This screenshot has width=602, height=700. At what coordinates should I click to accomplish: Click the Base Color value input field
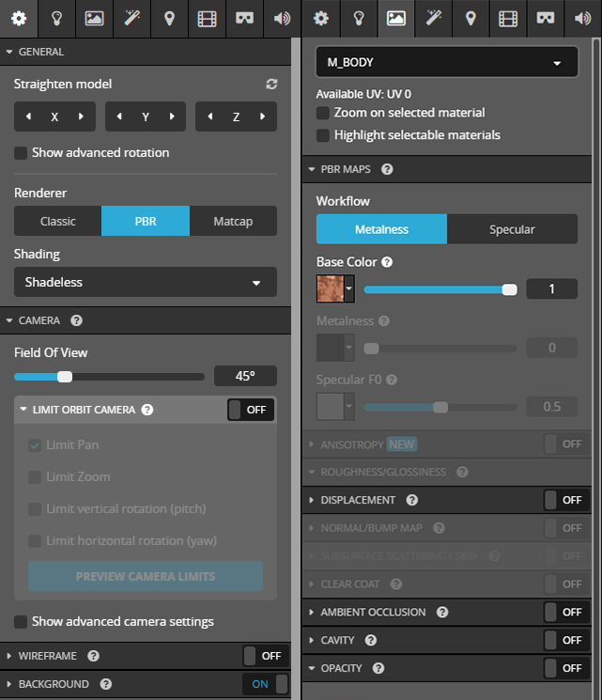[x=551, y=289]
